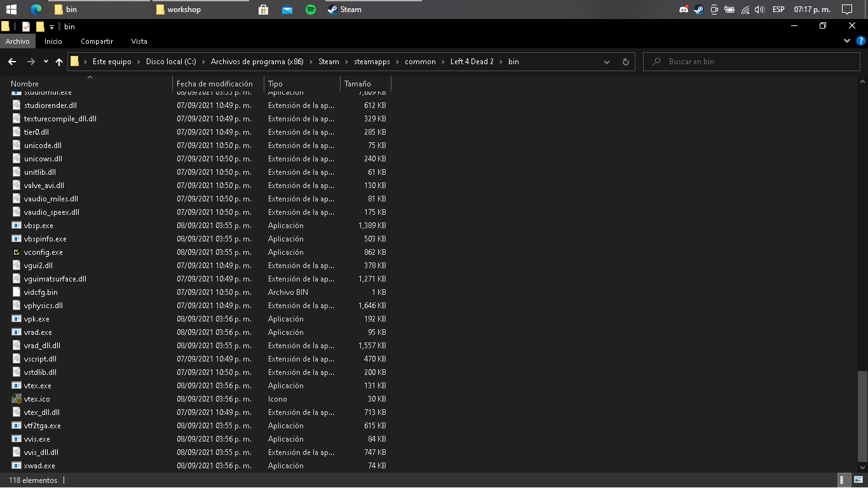
Task: Click New folder icon in quick access toolbar
Action: click(40, 27)
